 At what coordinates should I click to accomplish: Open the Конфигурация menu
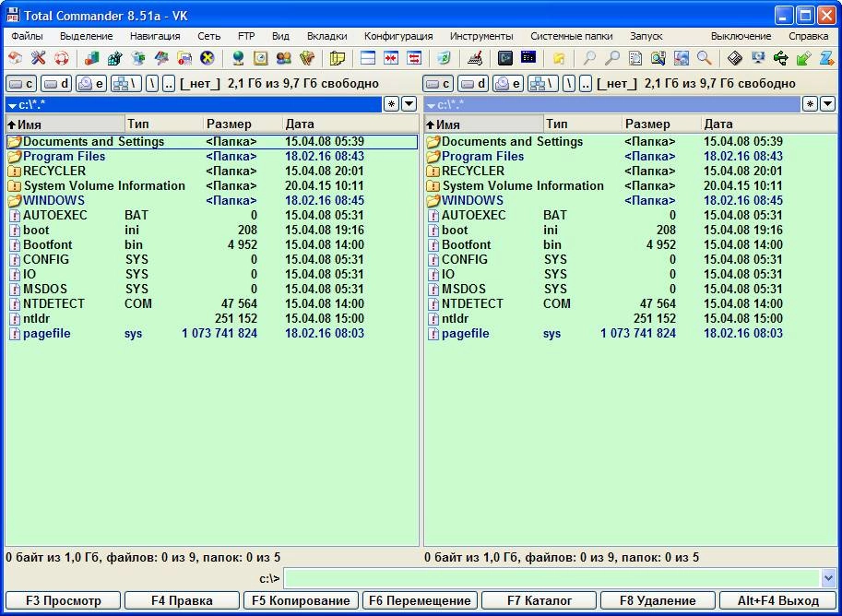click(398, 37)
